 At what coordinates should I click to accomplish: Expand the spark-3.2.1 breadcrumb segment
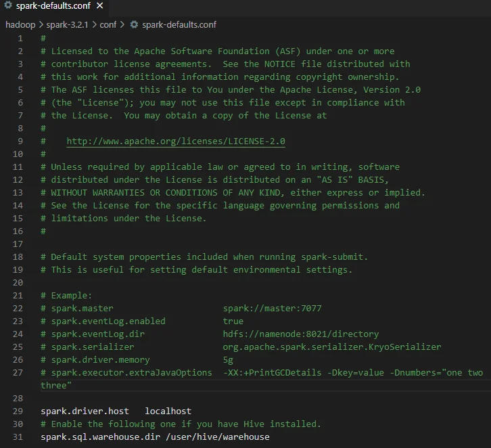coord(68,24)
